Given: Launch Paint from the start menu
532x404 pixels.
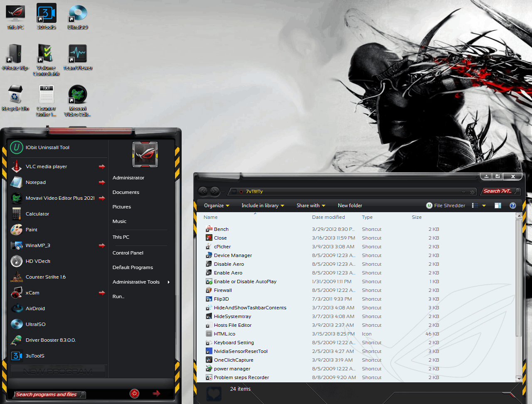Looking at the screenshot, I should tap(58, 230).
